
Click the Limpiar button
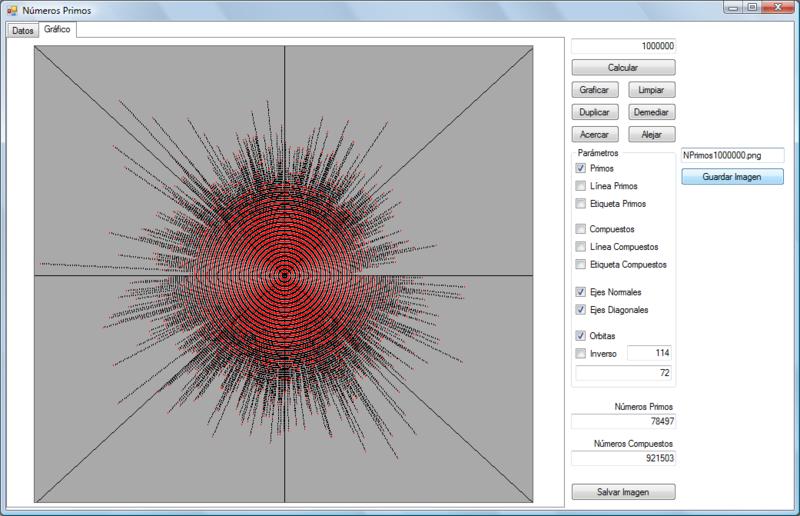[x=651, y=90]
